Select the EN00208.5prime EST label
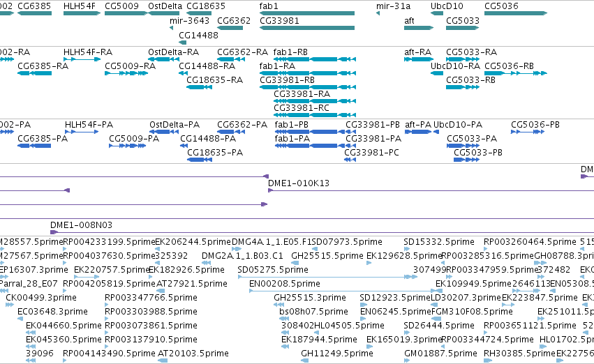 (x=285, y=284)
